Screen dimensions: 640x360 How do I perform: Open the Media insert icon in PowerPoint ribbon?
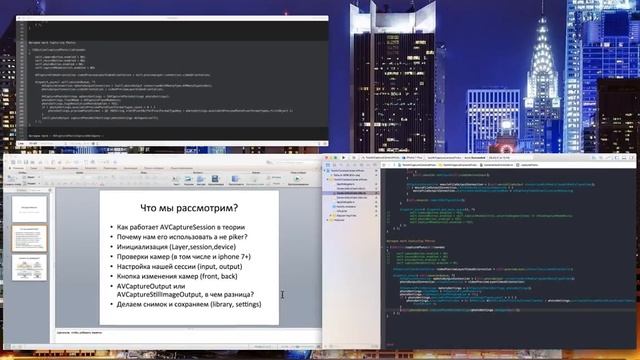(x=215, y=178)
